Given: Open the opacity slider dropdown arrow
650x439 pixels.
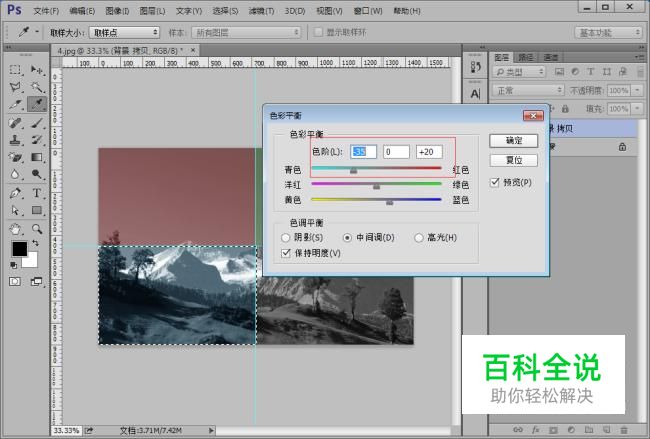Looking at the screenshot, I should (x=637, y=90).
